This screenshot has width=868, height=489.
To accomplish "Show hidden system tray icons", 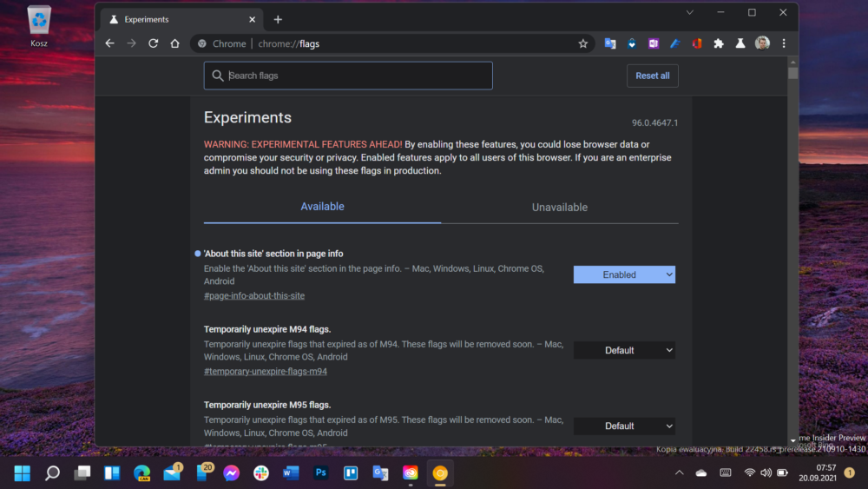I will point(680,473).
